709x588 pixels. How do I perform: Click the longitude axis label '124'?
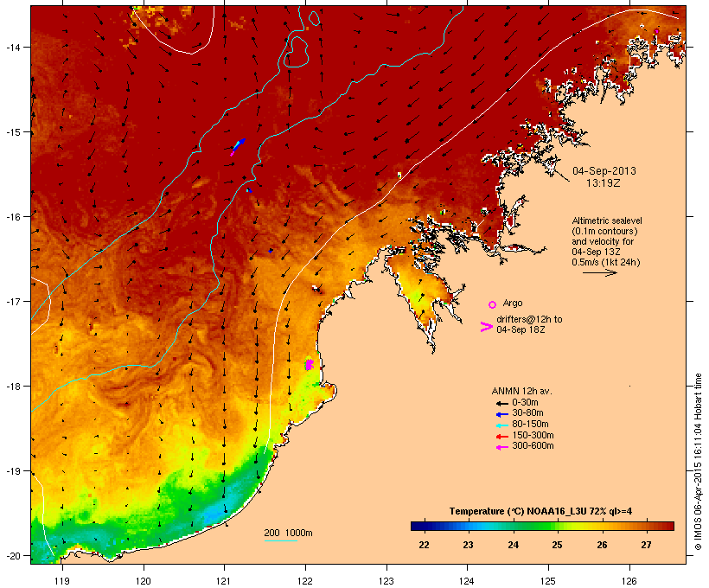click(x=467, y=581)
